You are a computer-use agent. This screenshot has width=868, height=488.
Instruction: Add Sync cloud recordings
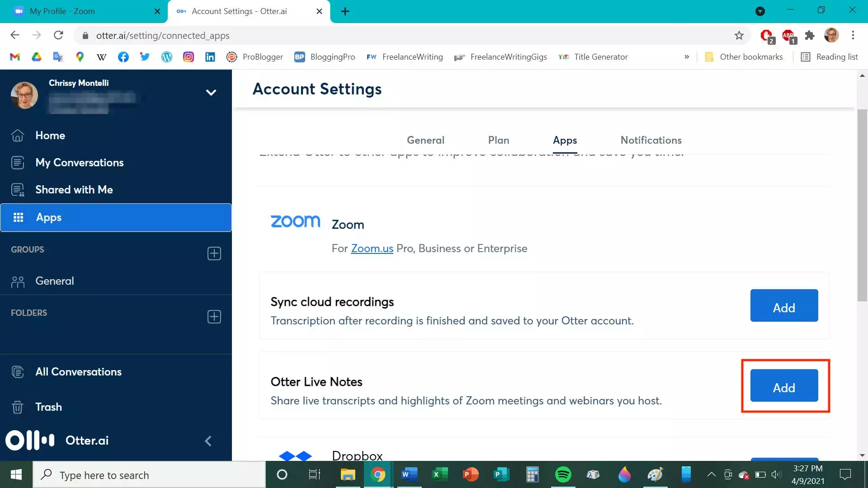click(784, 305)
